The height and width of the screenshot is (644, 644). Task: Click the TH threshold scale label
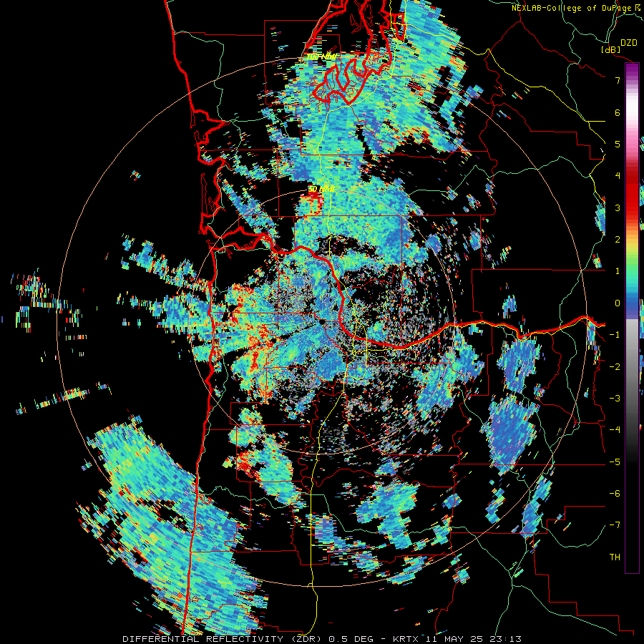click(x=615, y=557)
